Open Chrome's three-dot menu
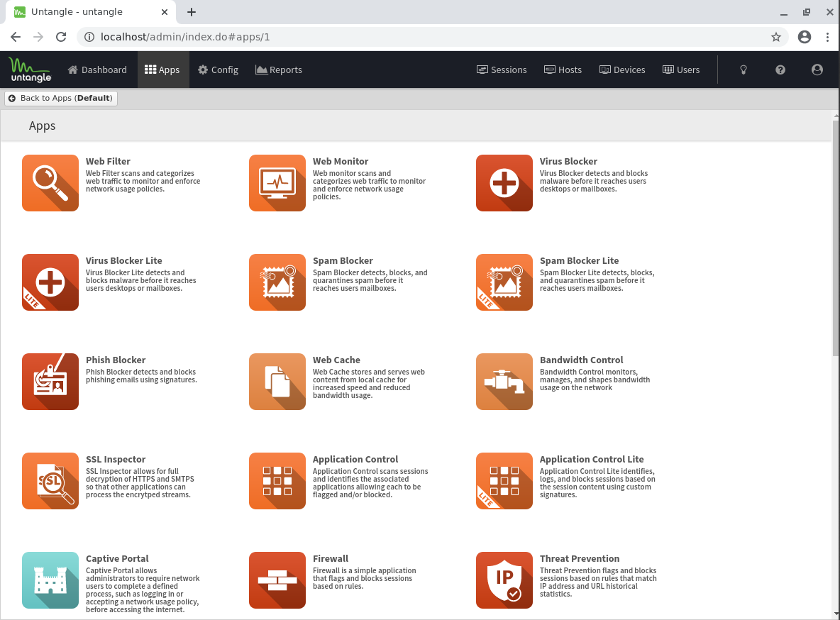The height and width of the screenshot is (620, 840). [828, 37]
